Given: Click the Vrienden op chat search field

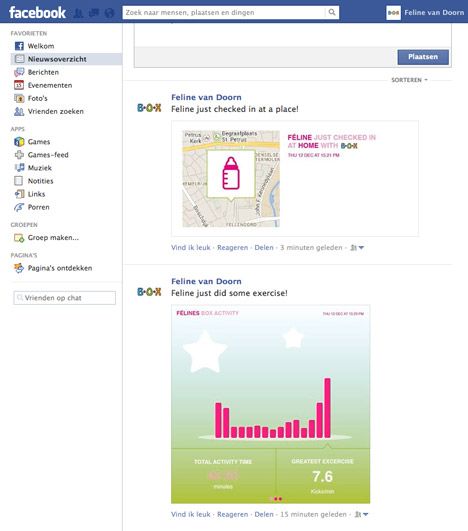Looking at the screenshot, I should pos(64,298).
